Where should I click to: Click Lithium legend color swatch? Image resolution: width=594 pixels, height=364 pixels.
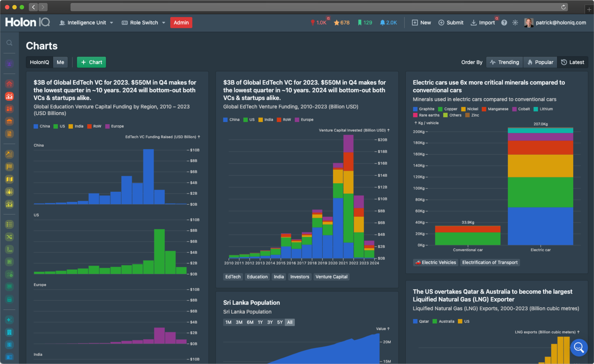click(535, 109)
